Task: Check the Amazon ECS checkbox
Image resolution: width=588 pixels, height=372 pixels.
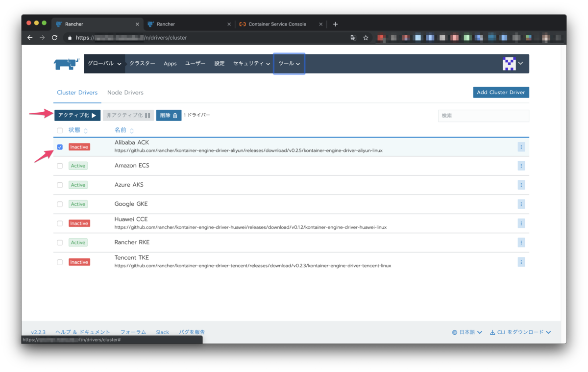Action: [60, 166]
